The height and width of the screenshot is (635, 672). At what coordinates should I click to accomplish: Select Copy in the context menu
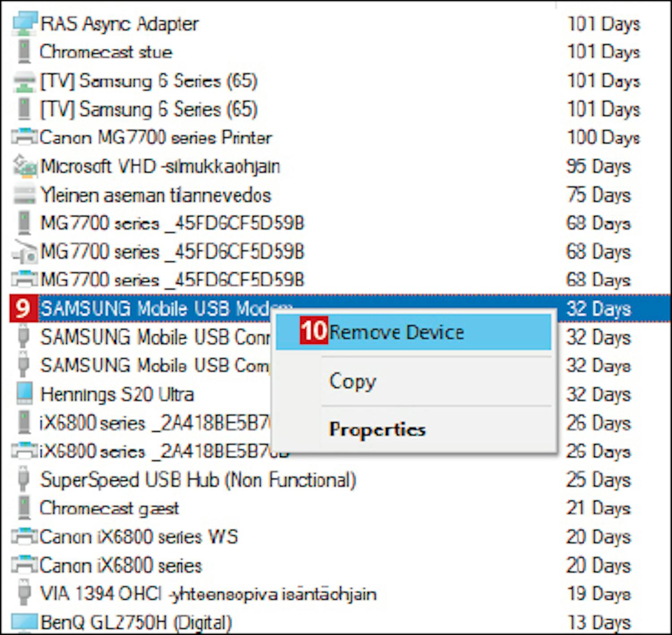click(x=353, y=382)
